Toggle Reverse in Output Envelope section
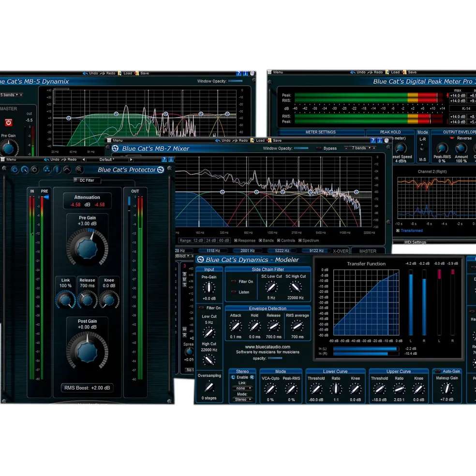The image size is (476, 476). (452, 138)
